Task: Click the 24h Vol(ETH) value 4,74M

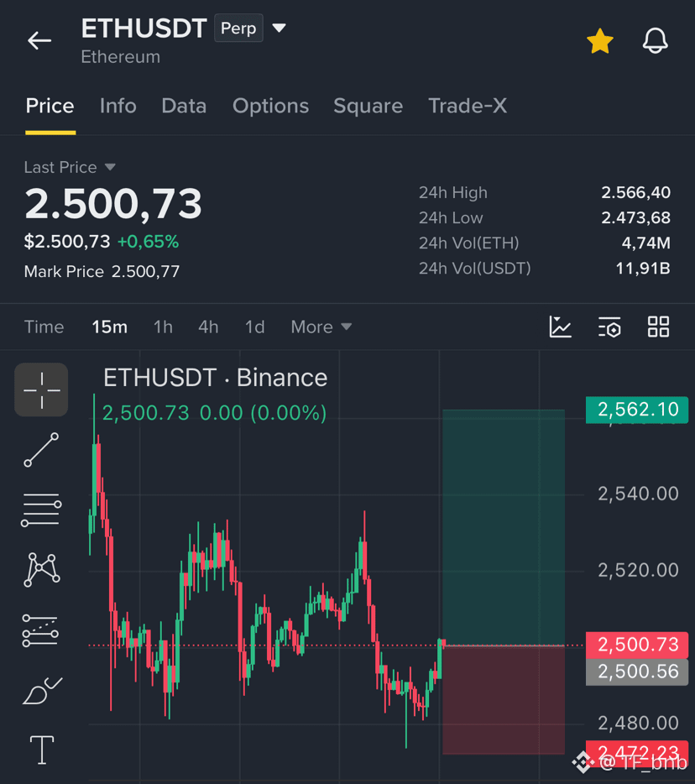Action: (645, 243)
